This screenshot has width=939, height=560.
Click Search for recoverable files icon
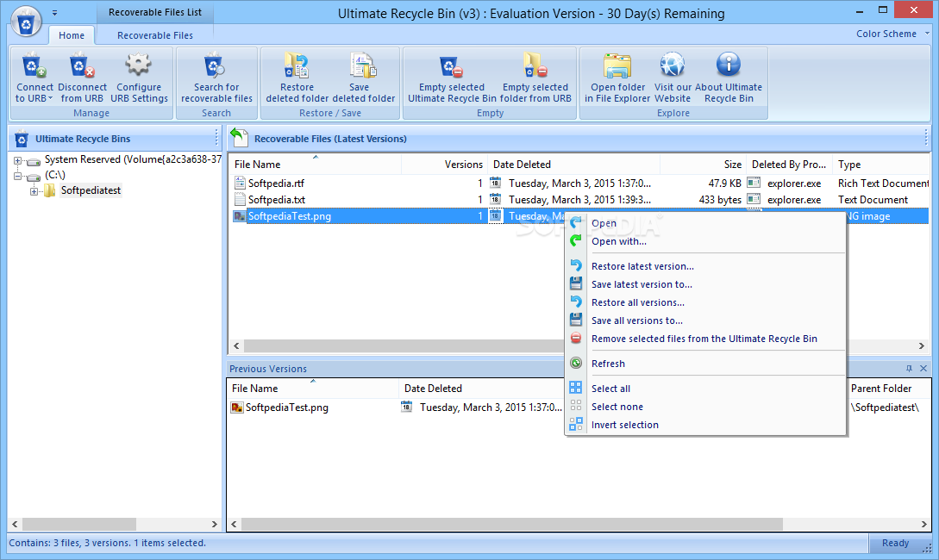[x=216, y=65]
